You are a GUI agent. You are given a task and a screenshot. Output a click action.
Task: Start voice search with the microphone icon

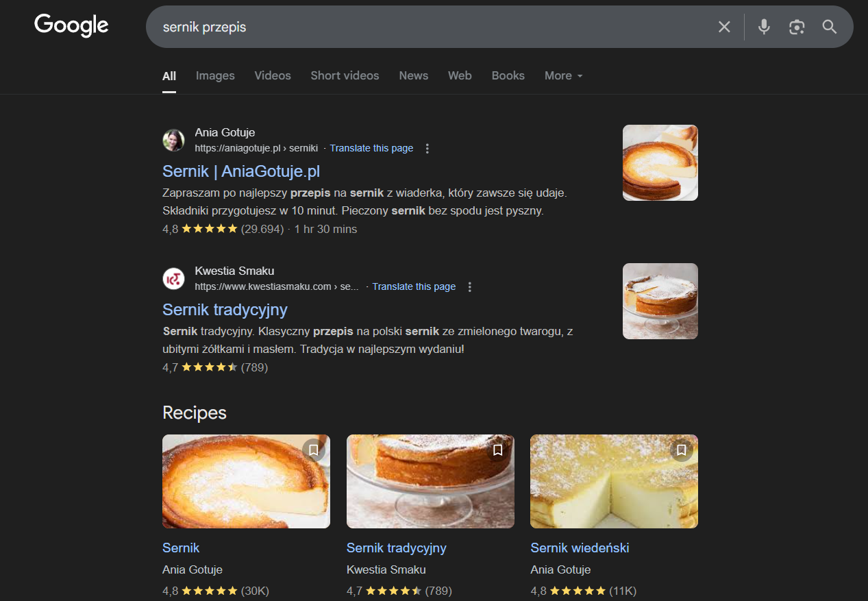pos(764,27)
